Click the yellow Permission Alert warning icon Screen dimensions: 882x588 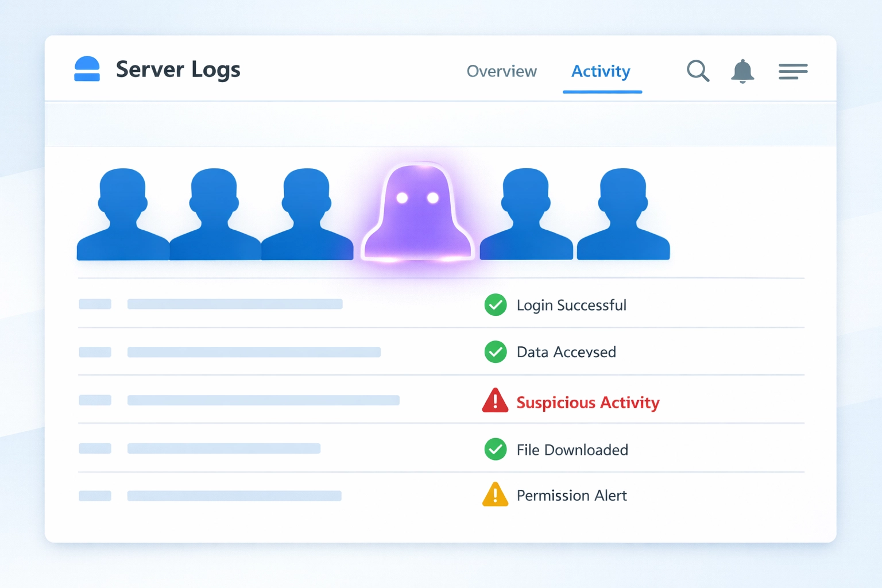495,494
